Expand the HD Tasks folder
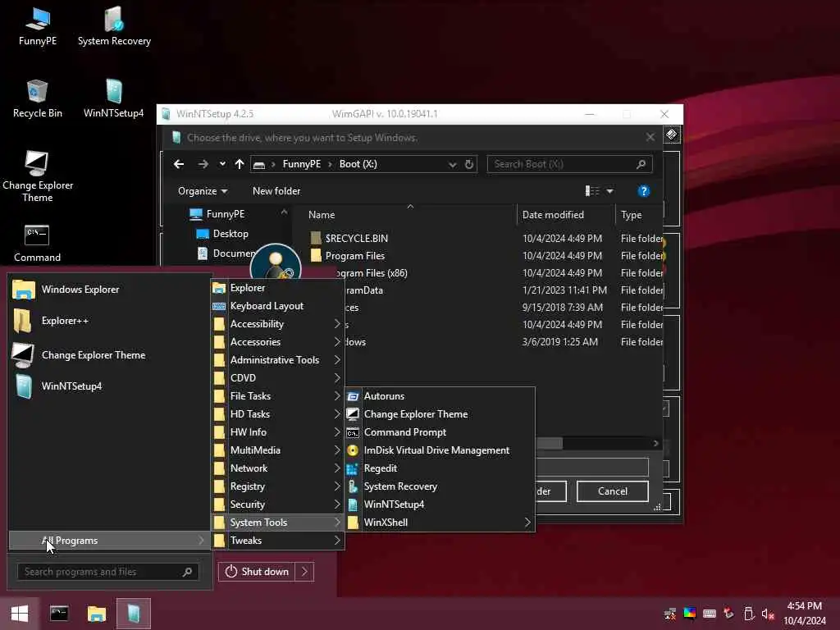Viewport: 840px width, 630px height. tap(277, 414)
